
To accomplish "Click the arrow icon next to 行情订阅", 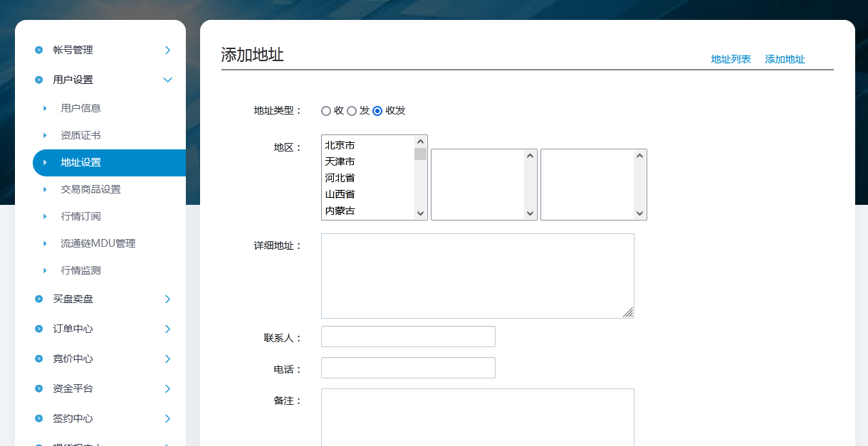I will point(46,216).
